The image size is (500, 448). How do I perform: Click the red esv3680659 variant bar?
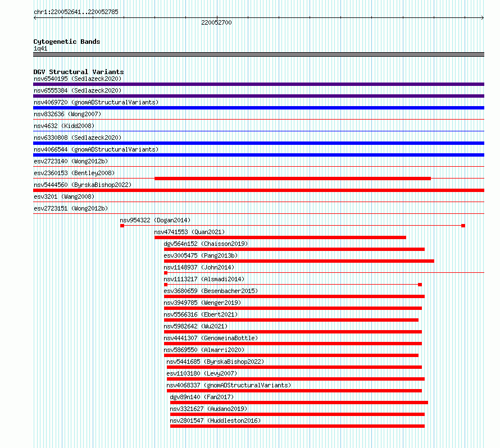point(294,296)
